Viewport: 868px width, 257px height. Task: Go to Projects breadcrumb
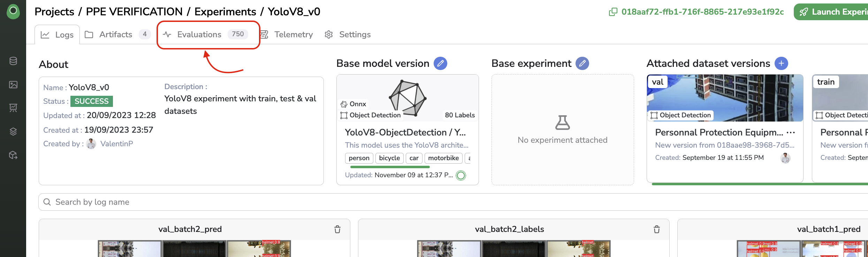click(x=54, y=11)
